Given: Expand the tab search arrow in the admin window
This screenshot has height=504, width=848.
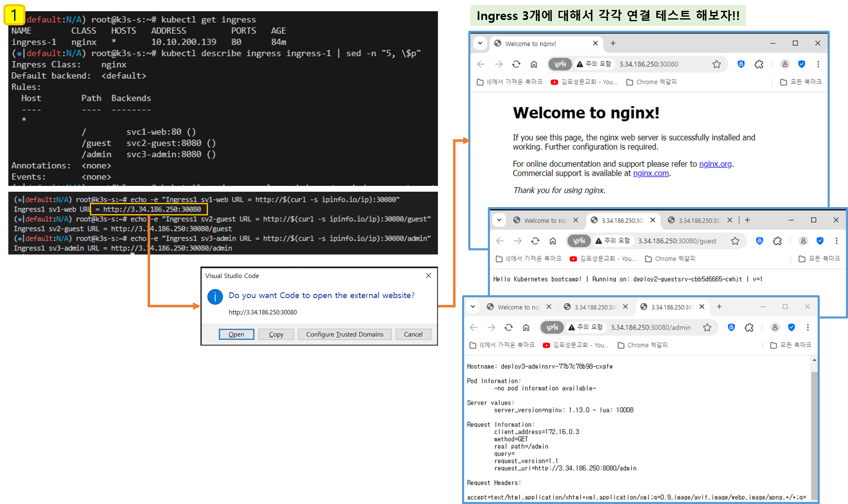Looking at the screenshot, I should pyautogui.click(x=473, y=307).
